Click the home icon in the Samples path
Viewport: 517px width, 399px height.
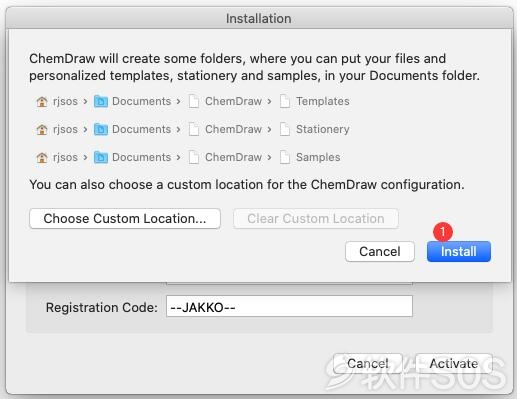tap(42, 157)
